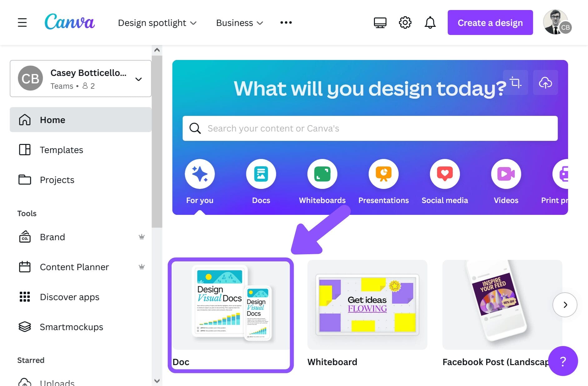Click the search content input field
Screen dimensions: 588x386
pos(370,128)
